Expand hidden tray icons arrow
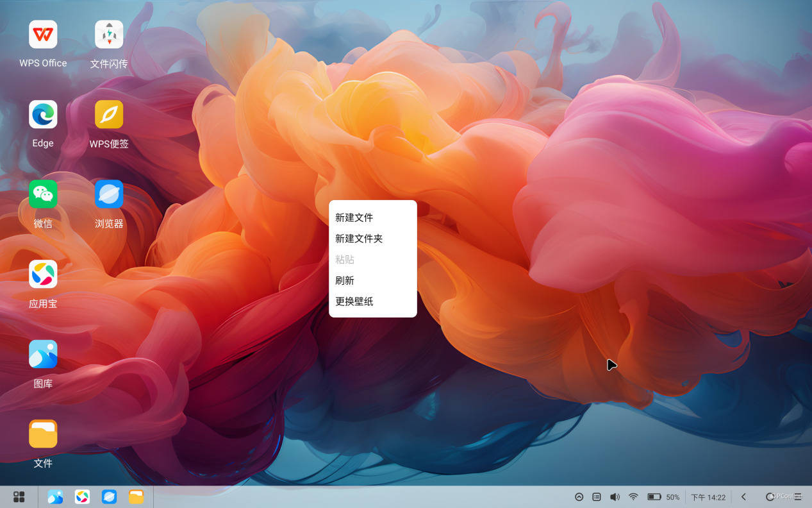This screenshot has height=508, width=812. [579, 497]
